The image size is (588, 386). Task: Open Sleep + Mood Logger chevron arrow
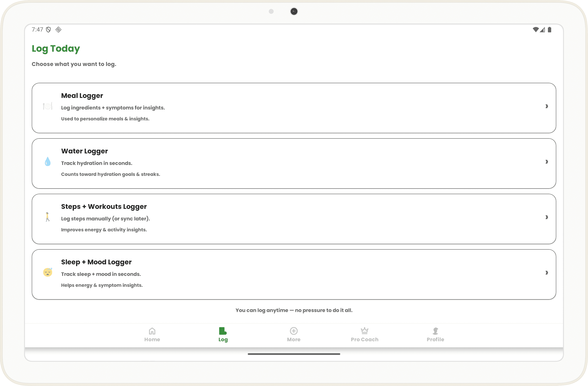pos(546,273)
